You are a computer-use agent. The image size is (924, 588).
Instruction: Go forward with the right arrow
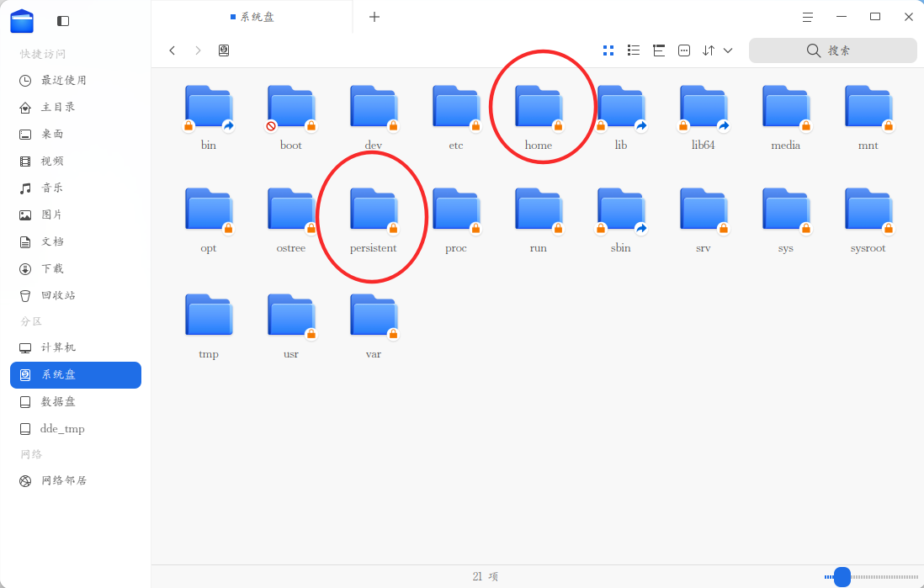pos(198,50)
